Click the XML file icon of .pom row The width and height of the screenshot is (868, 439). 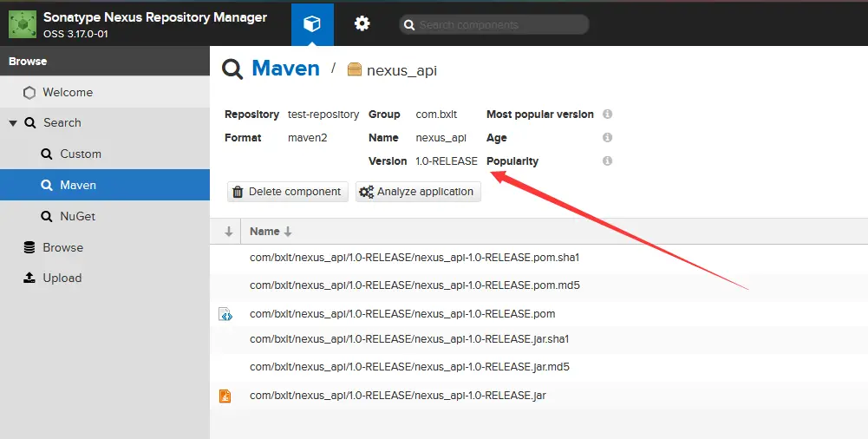pos(225,314)
